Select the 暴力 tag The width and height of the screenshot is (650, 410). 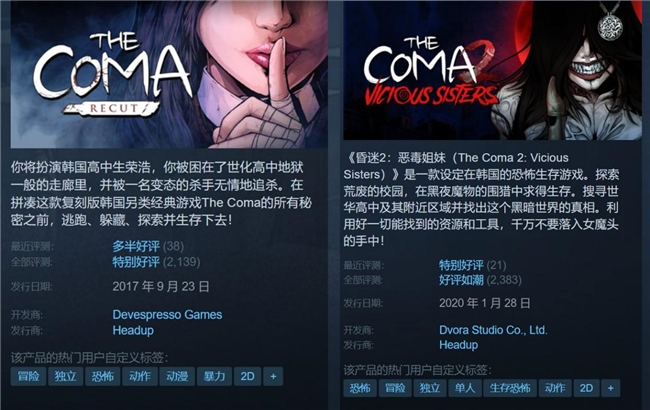[214, 376]
